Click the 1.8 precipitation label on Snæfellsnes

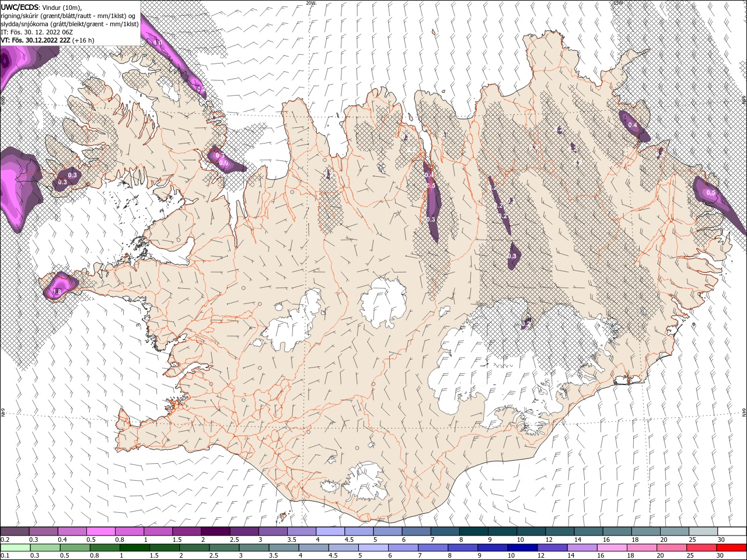[x=57, y=292]
